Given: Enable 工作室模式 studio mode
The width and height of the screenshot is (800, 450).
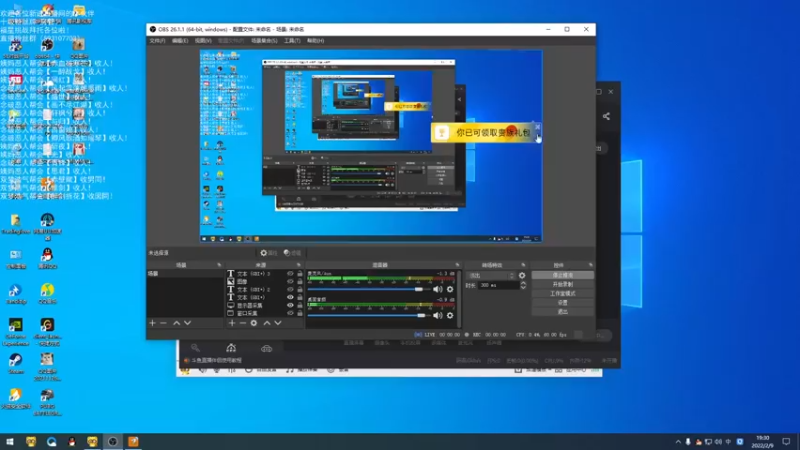Looking at the screenshot, I should pos(563,293).
